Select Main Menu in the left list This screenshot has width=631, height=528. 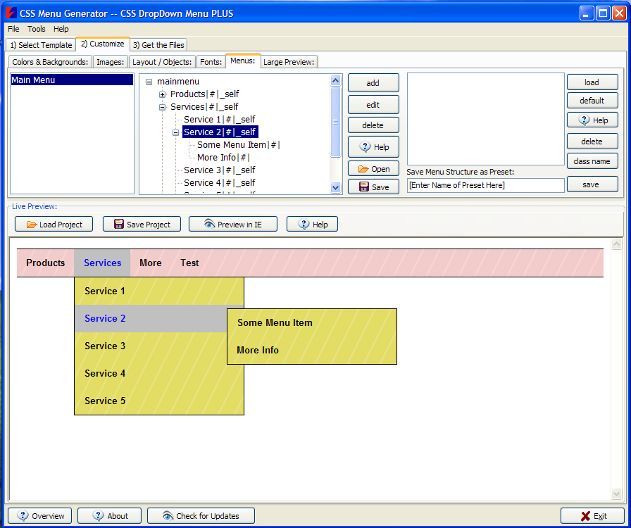pyautogui.click(x=72, y=80)
